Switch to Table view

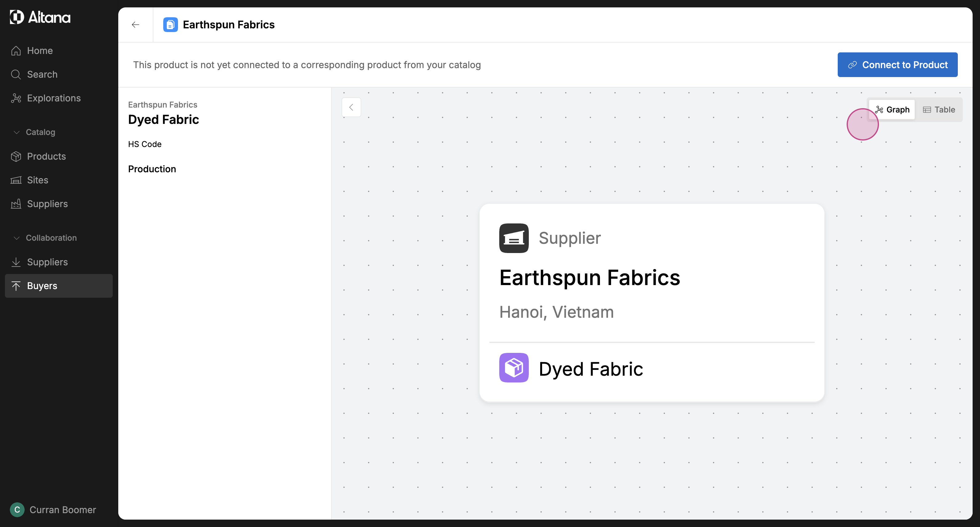[939, 110]
